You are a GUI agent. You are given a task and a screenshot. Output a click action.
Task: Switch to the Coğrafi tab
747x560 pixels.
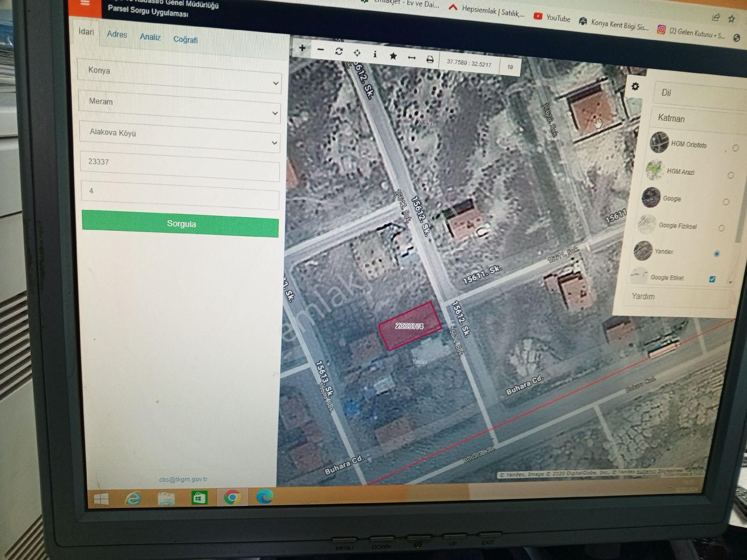186,40
